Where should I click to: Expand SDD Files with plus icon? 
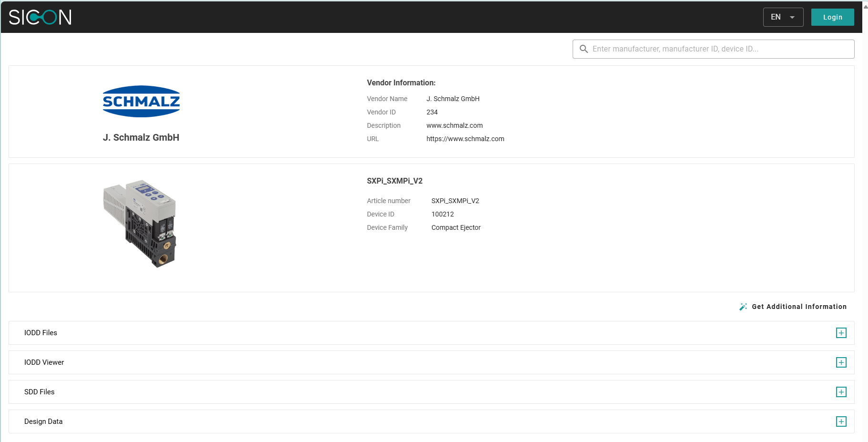tap(841, 392)
